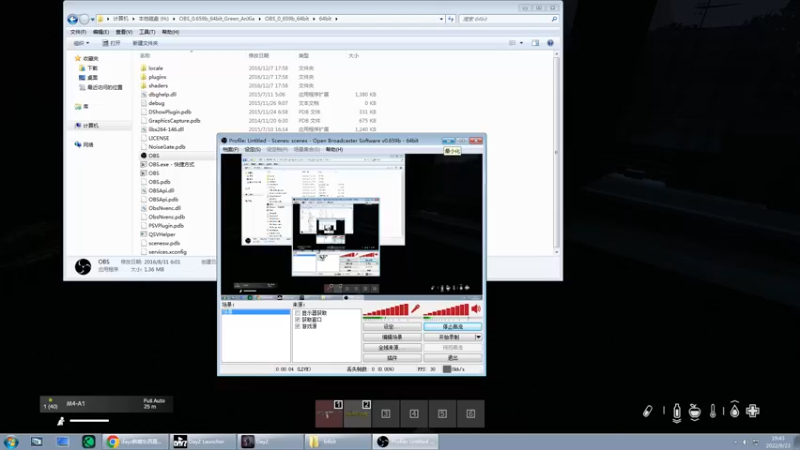
Task: Click the thermometer temperature HUD icon
Action: pos(713,411)
